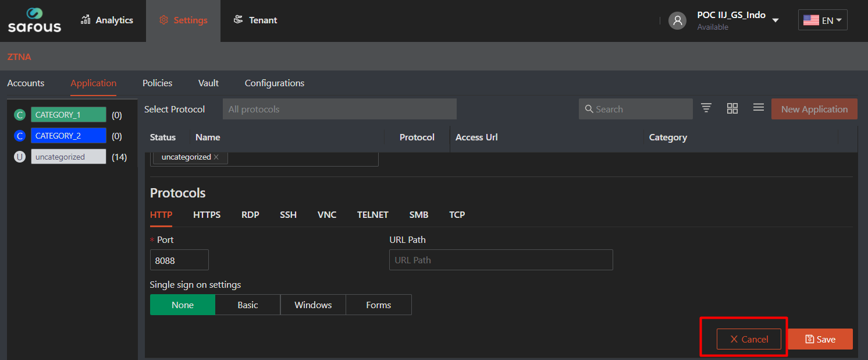Select None single sign on option
The height and width of the screenshot is (360, 868).
[183, 305]
